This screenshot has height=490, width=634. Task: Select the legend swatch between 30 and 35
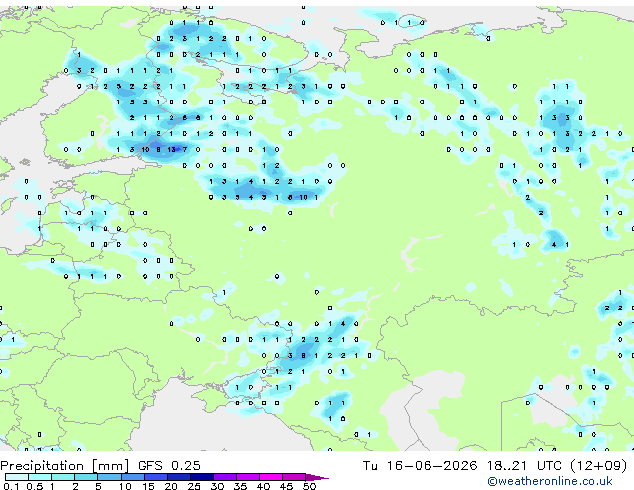(225, 477)
